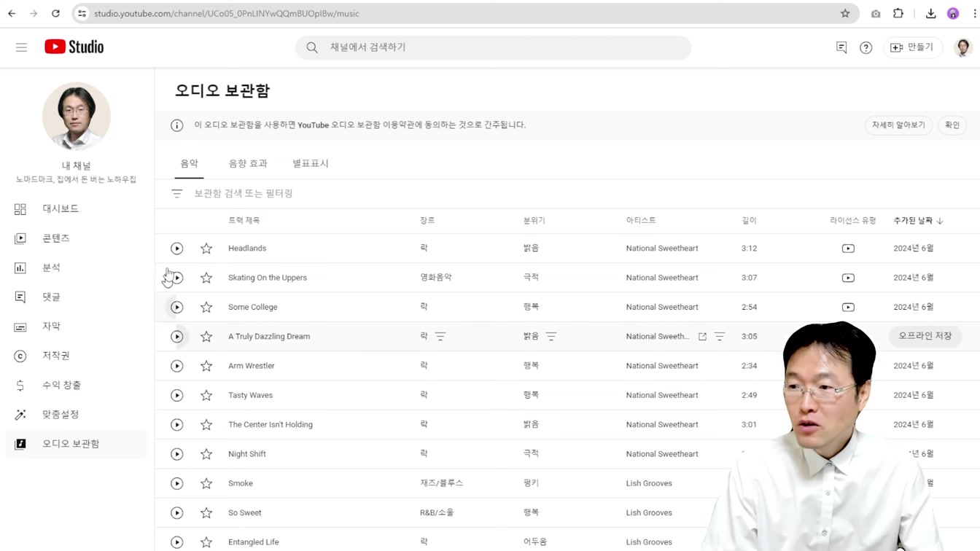Play the track The Center Isn't Holding
The height and width of the screenshot is (551, 980).
176,425
